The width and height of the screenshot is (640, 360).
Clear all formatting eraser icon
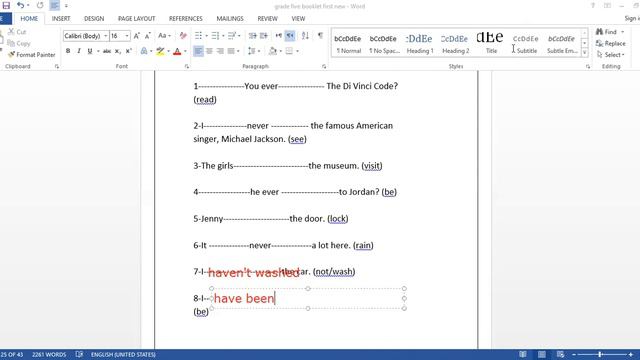(x=183, y=36)
